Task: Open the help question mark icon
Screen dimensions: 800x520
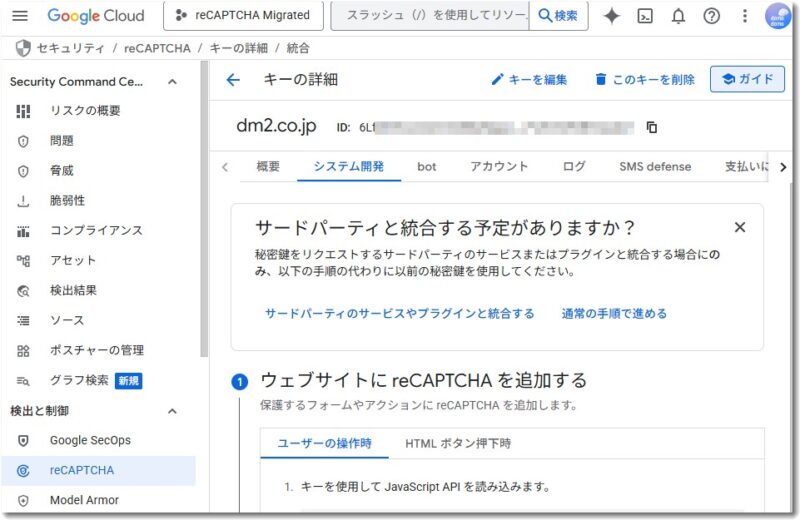Action: [712, 16]
